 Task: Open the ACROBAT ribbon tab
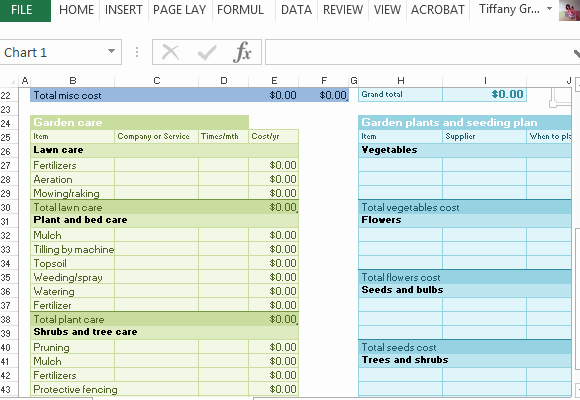(x=438, y=10)
